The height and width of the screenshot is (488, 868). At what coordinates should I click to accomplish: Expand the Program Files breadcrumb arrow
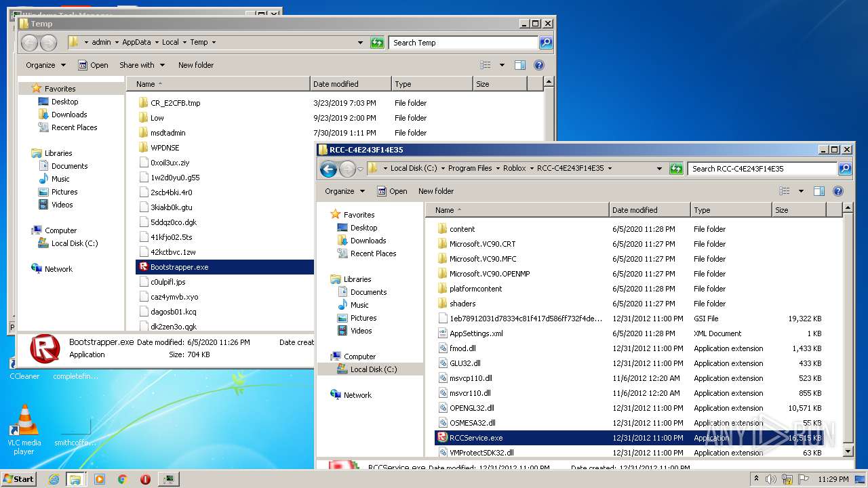pos(497,169)
